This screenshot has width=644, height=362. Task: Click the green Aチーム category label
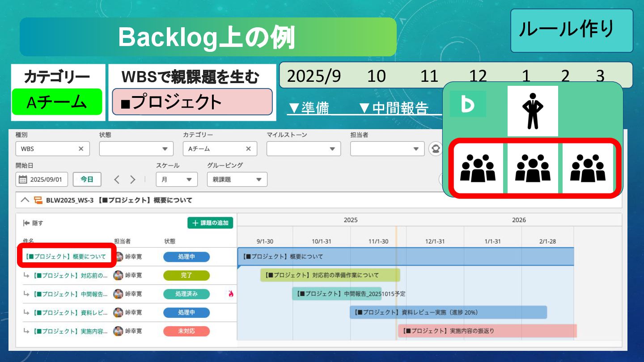57,102
